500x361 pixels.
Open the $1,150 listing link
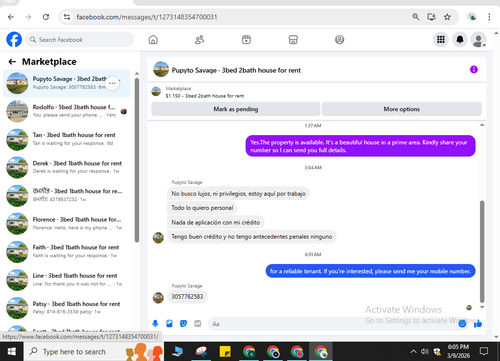205,96
